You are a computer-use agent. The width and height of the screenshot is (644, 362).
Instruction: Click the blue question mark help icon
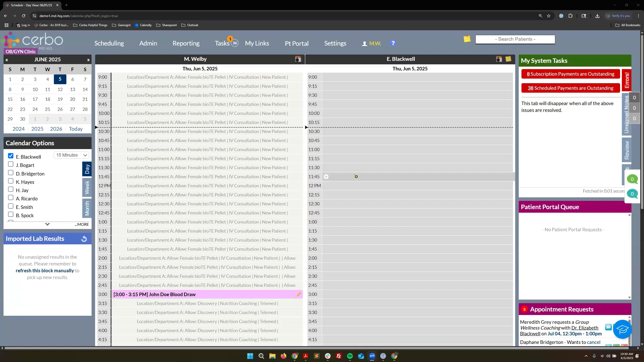[393, 43]
